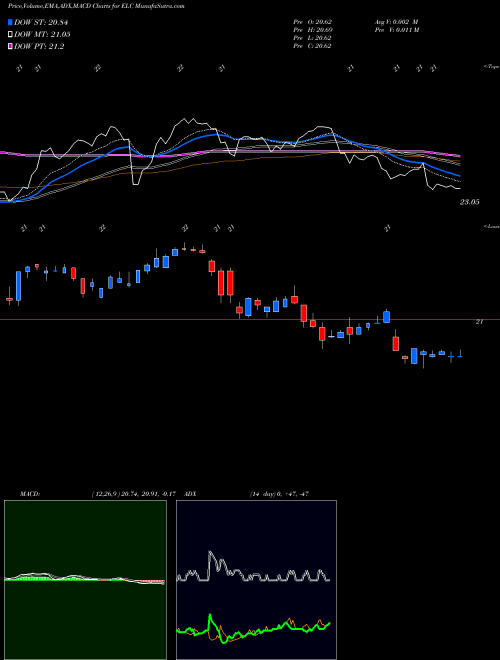Click the final candlestick at right end
This screenshot has height=660, width=500.
click(460, 355)
